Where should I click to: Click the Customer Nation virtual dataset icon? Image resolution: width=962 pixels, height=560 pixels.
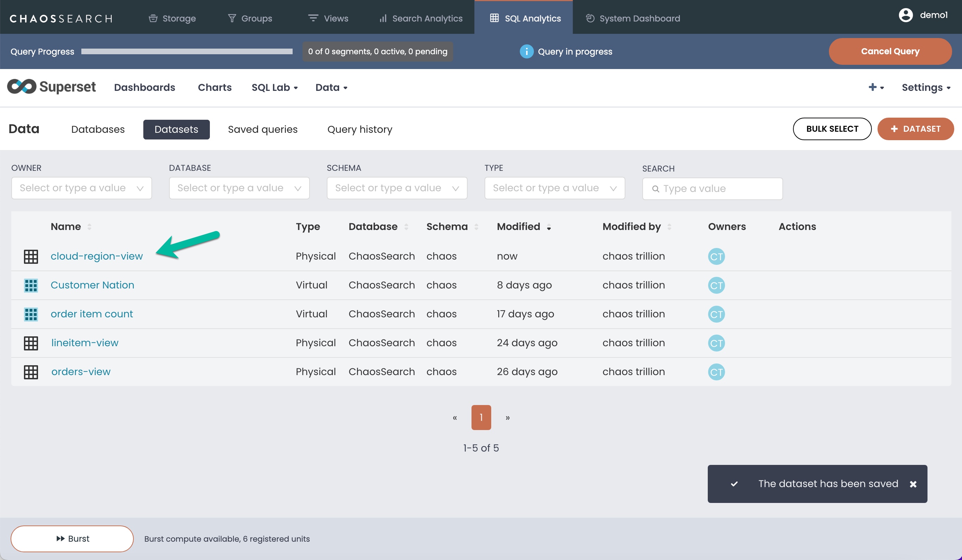(x=31, y=285)
